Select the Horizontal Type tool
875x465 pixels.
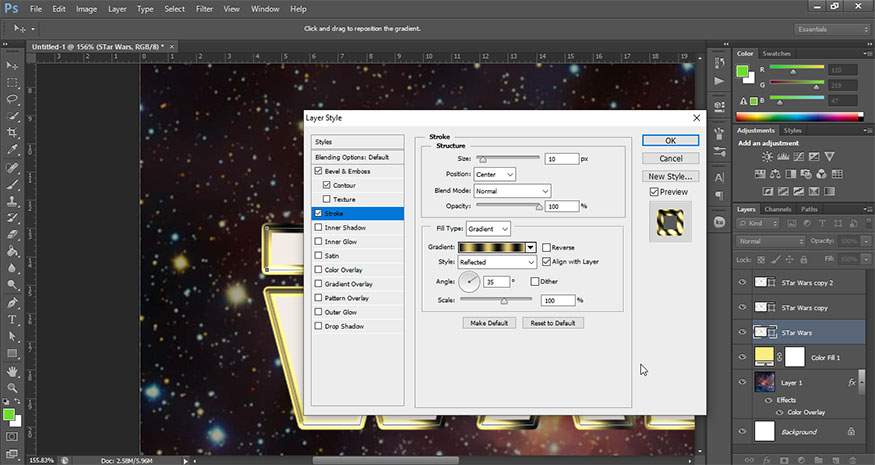pos(12,319)
